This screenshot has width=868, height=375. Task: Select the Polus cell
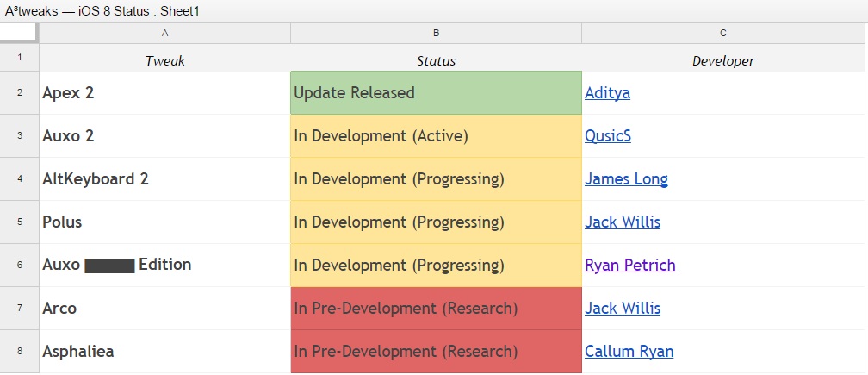pyautogui.click(x=165, y=222)
